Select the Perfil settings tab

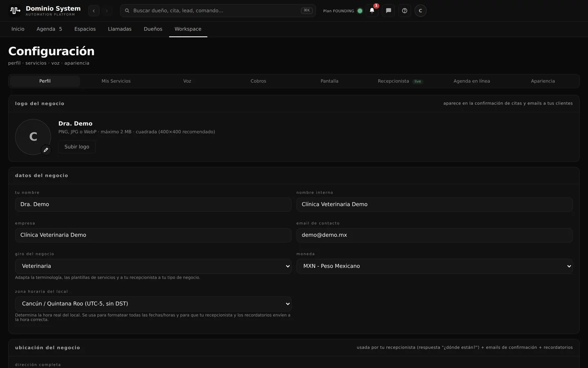tap(45, 81)
